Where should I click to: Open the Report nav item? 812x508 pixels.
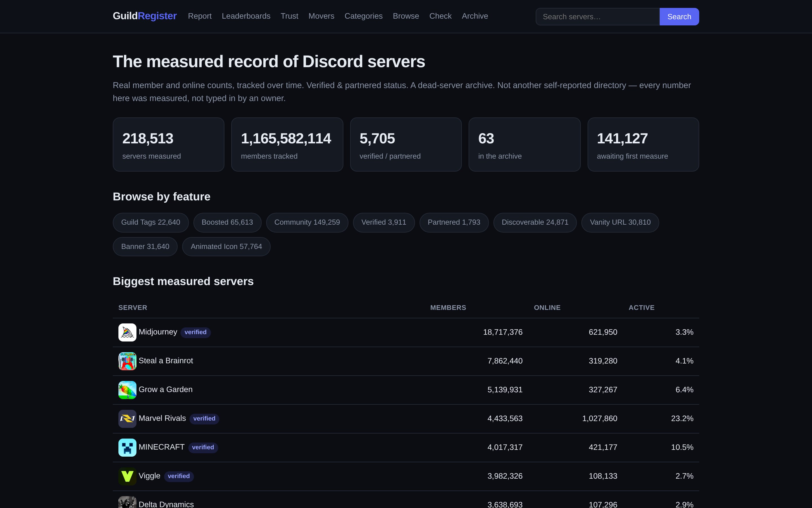pyautogui.click(x=200, y=16)
